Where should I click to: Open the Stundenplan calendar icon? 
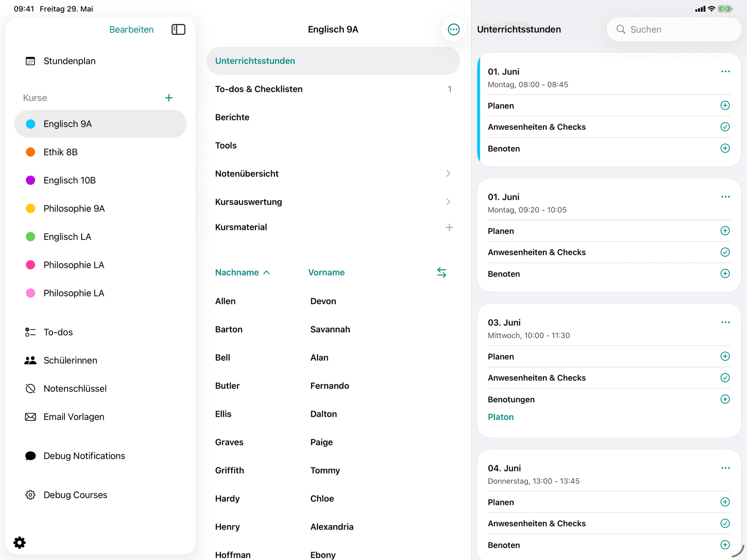pos(30,61)
